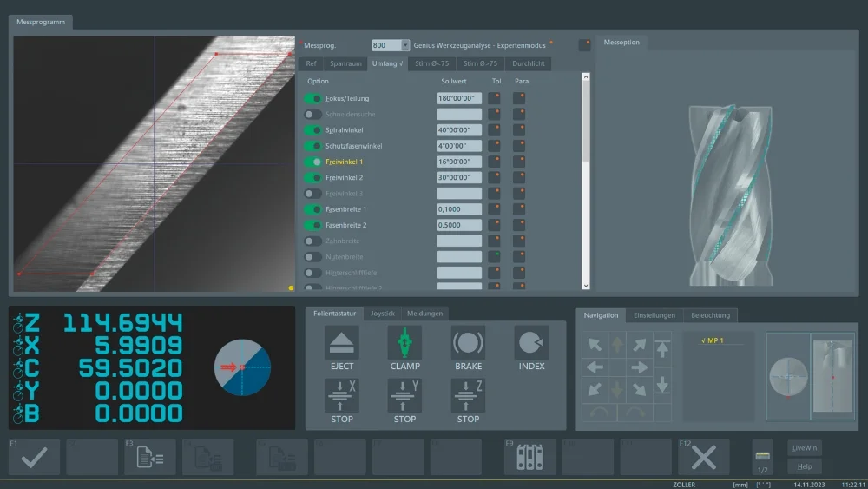868x489 pixels.
Task: Disable the Spiralwinkel measurement toggle
Action: tap(312, 130)
